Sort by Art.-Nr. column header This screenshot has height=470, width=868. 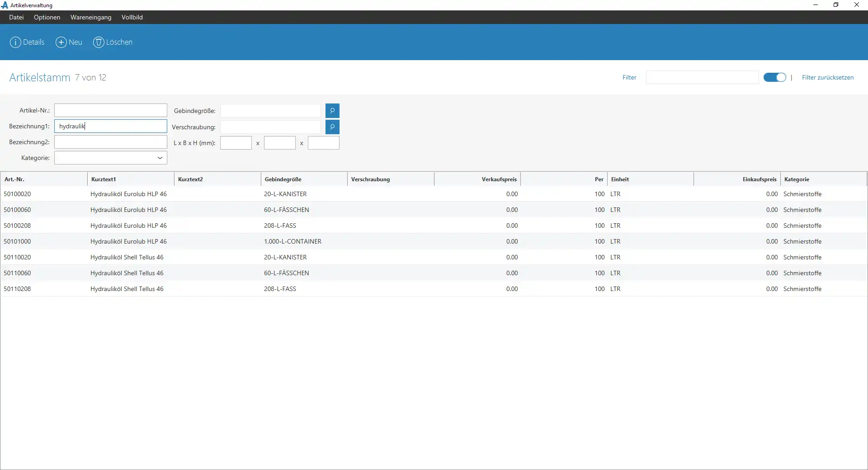[44, 179]
